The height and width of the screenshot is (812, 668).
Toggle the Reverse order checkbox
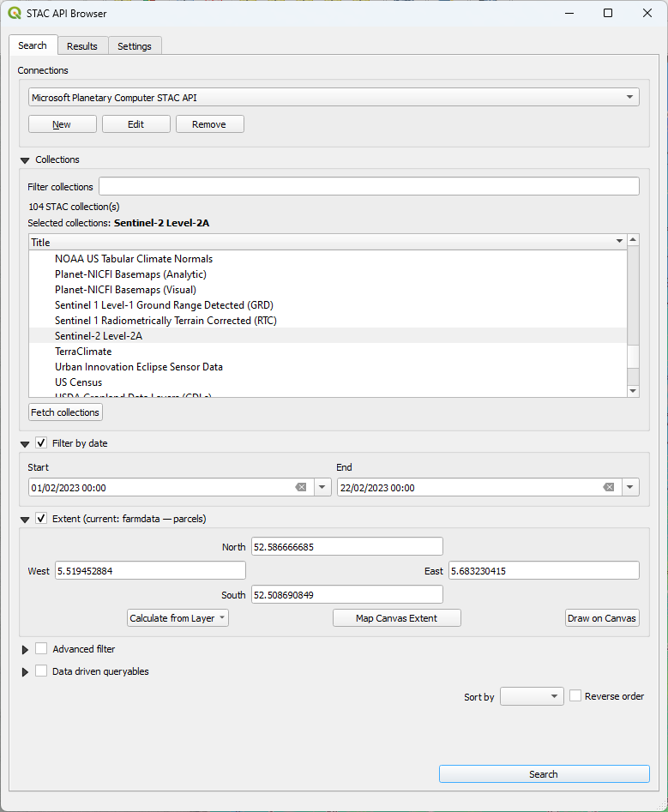click(x=575, y=696)
